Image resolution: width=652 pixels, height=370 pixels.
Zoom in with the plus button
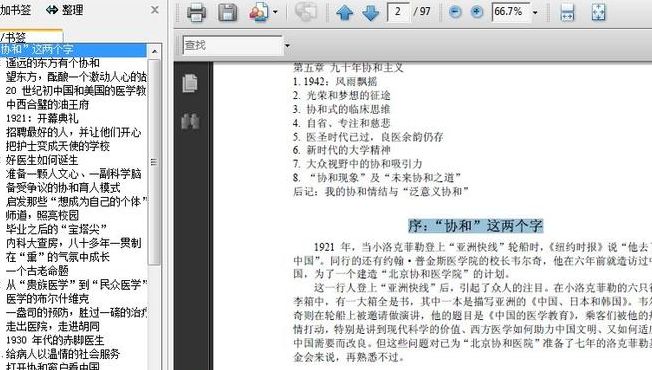click(477, 12)
